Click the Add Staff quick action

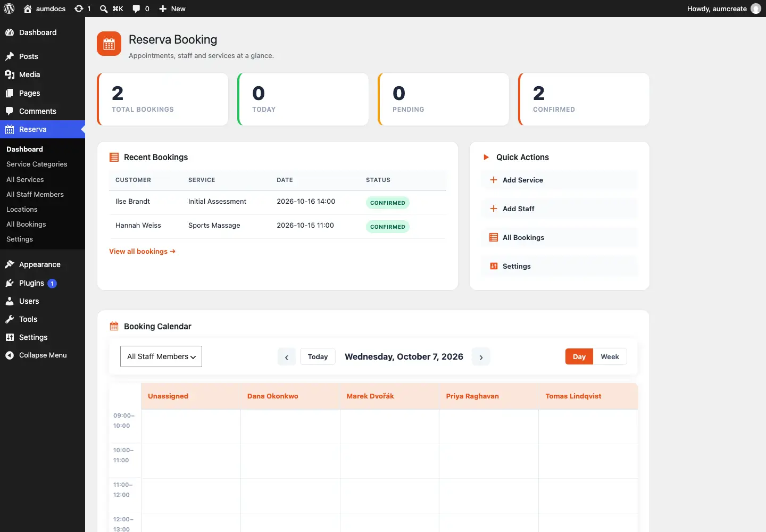560,209
